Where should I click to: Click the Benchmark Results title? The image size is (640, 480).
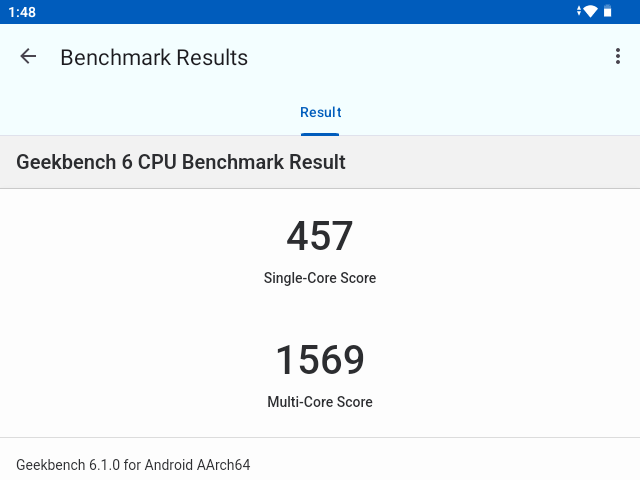coord(154,57)
